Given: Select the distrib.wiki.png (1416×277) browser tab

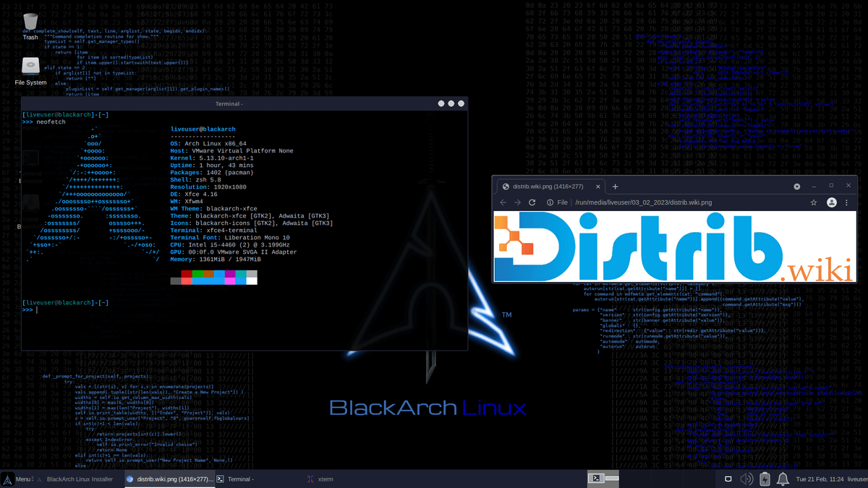Looking at the screenshot, I should tap(551, 187).
